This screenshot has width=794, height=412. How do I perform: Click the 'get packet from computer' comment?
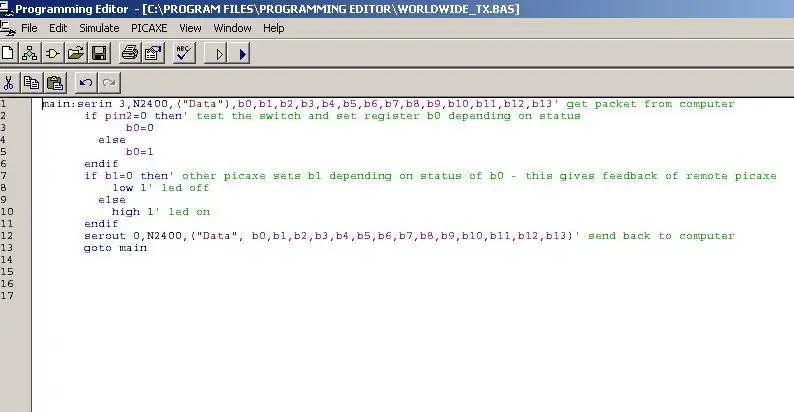click(650, 104)
